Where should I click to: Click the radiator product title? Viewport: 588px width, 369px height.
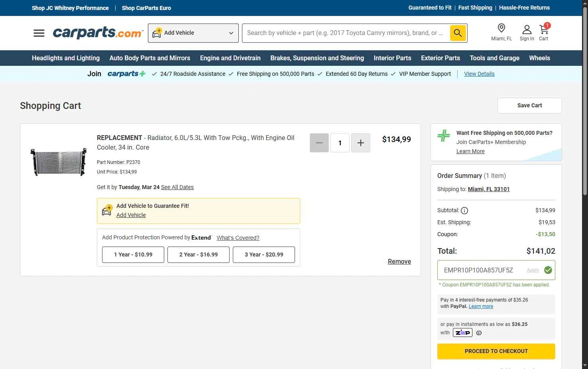[x=196, y=142]
